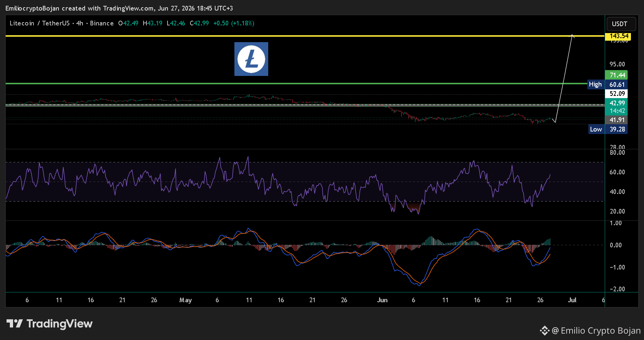Click the Low 39.28 price label
644x340 pixels.
[608, 129]
